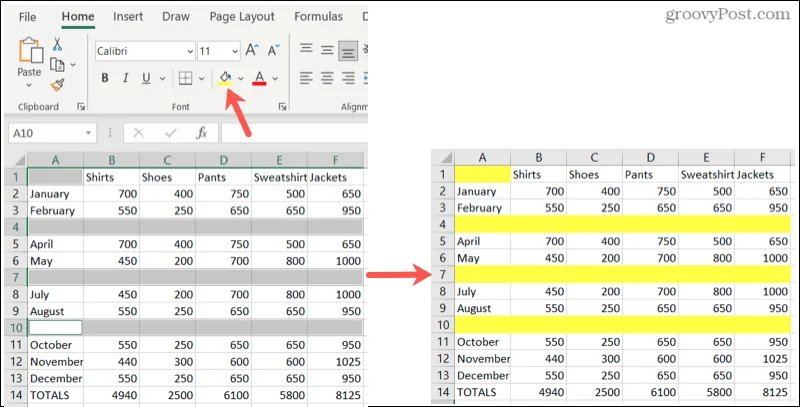Open the Font Color palette arrow
This screenshot has height=407, width=800.
(275, 79)
